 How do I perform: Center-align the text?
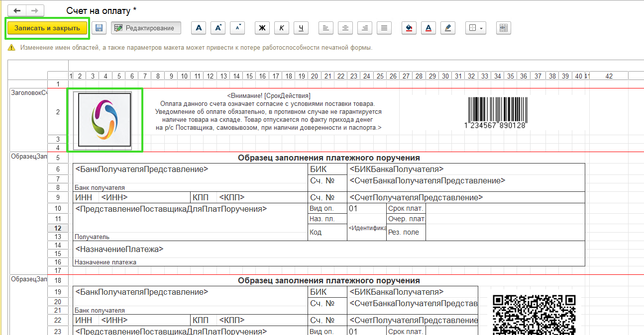point(345,28)
